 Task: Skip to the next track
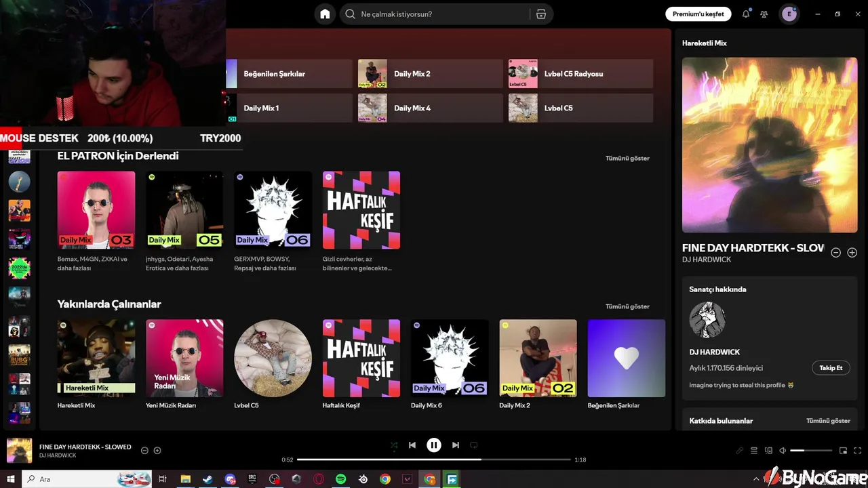click(456, 445)
